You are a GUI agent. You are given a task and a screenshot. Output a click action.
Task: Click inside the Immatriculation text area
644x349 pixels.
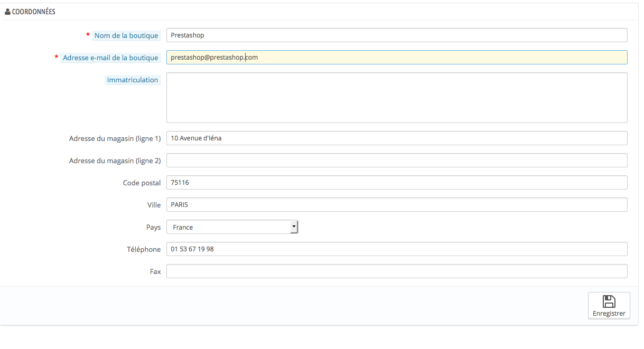[397, 98]
